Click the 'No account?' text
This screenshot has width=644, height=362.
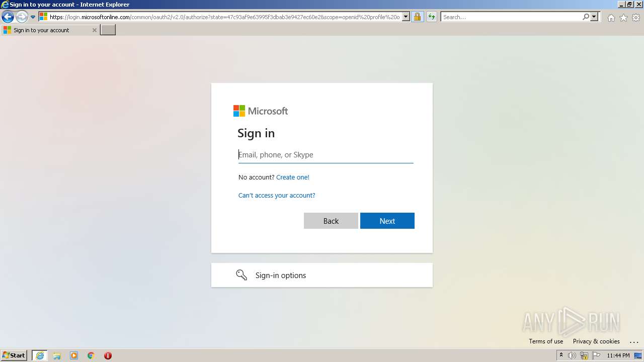pos(257,177)
